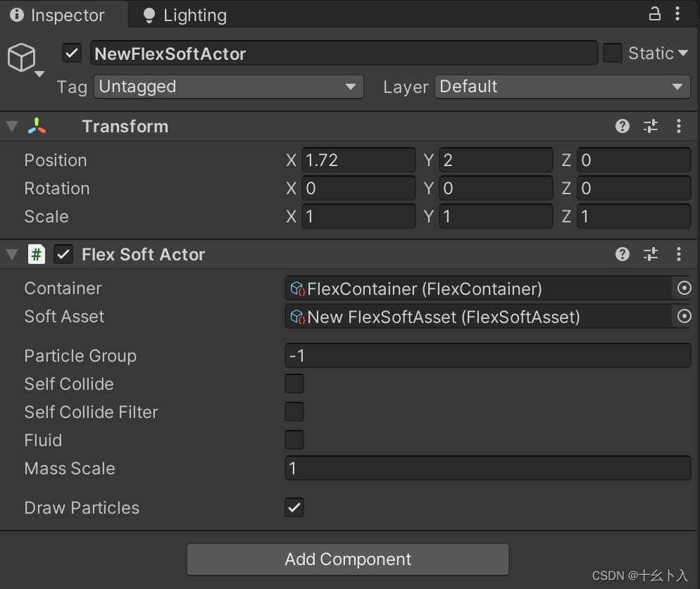Open the Soft Asset object picker

[x=684, y=316]
